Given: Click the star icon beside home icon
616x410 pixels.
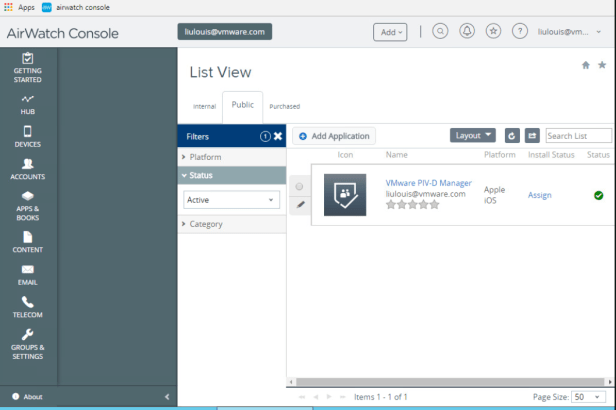Looking at the screenshot, I should coord(602,65).
